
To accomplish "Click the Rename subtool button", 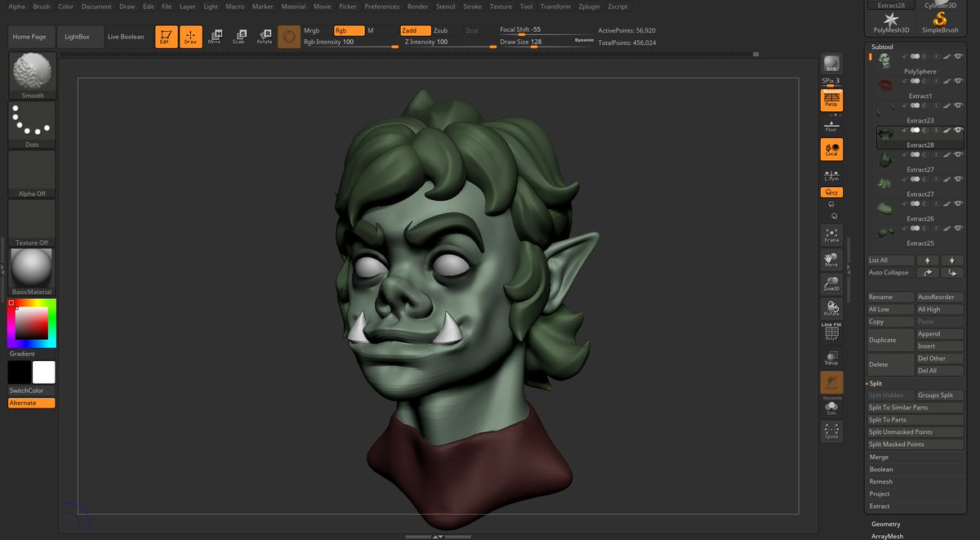I will click(x=890, y=297).
